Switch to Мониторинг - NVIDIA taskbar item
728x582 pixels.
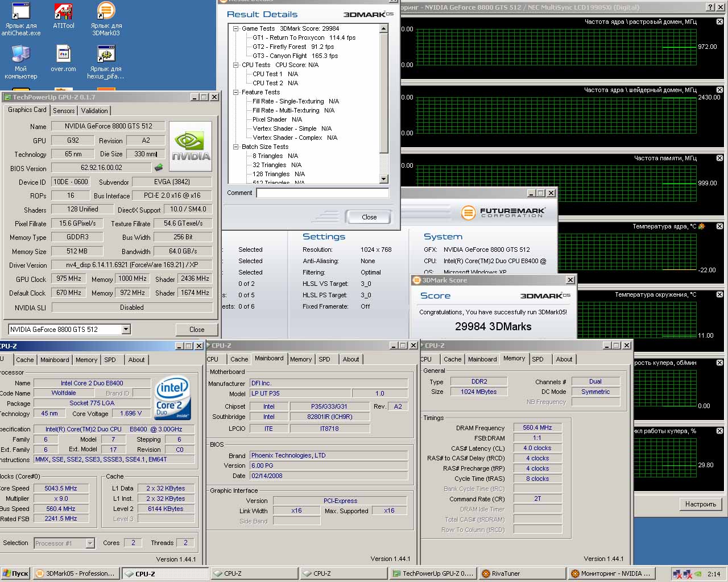coord(611,573)
